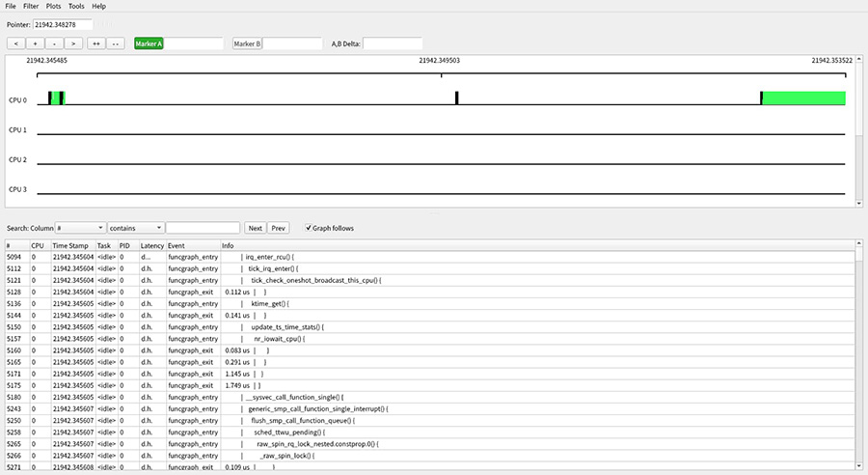Open the Tools menu
Image resolution: width=868 pixels, height=475 pixels.
coord(76,6)
